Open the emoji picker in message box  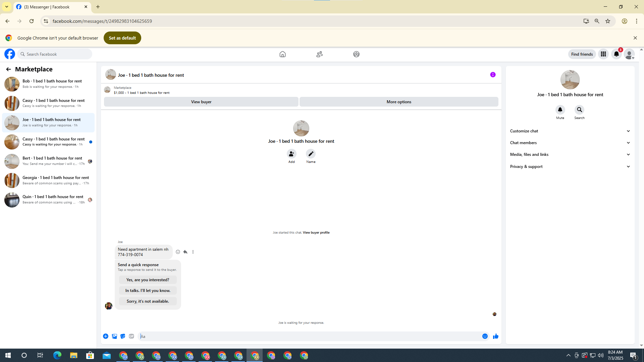[485, 336]
